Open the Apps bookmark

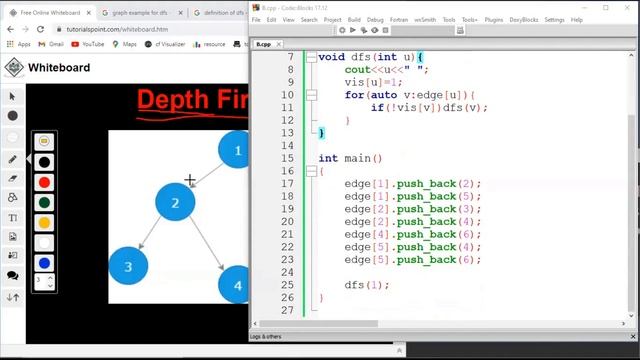[19, 44]
